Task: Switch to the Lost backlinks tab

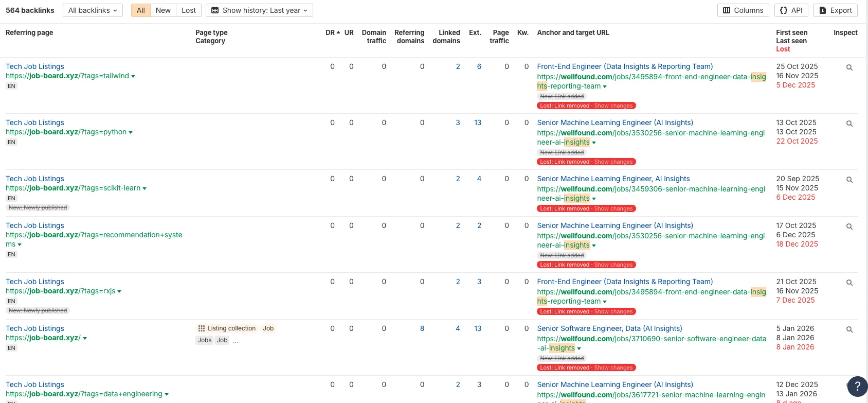Action: tap(189, 10)
